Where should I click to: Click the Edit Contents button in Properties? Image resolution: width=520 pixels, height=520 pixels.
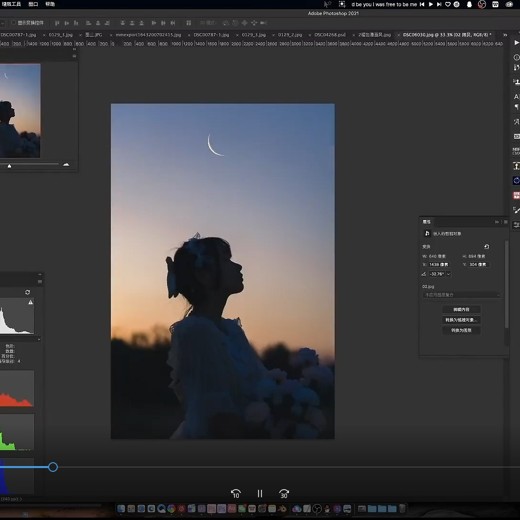coord(461,309)
